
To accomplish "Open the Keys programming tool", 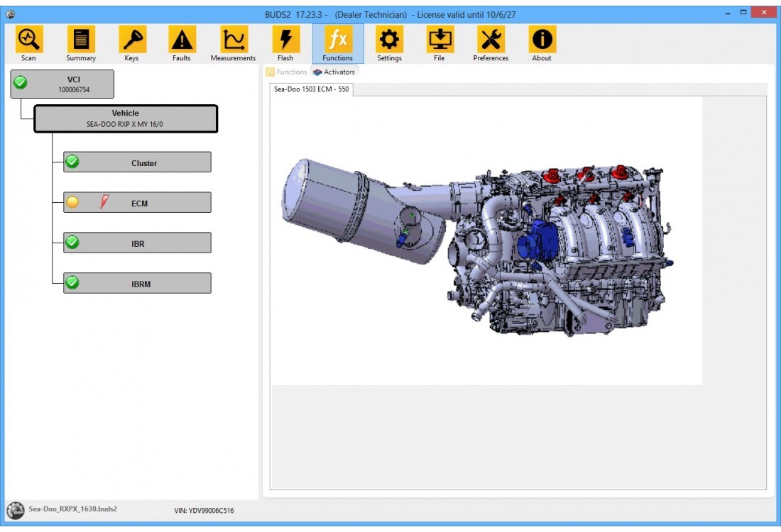I will point(131,41).
